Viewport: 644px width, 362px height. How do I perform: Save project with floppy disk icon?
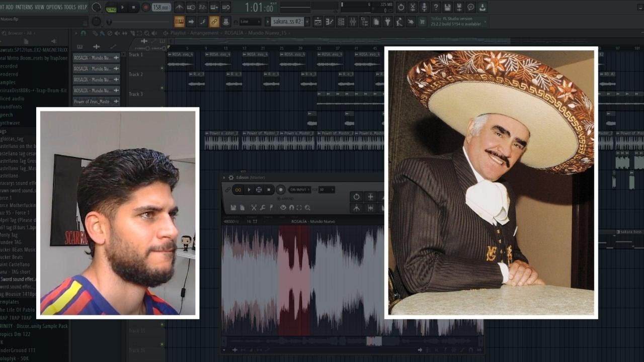click(x=447, y=7)
